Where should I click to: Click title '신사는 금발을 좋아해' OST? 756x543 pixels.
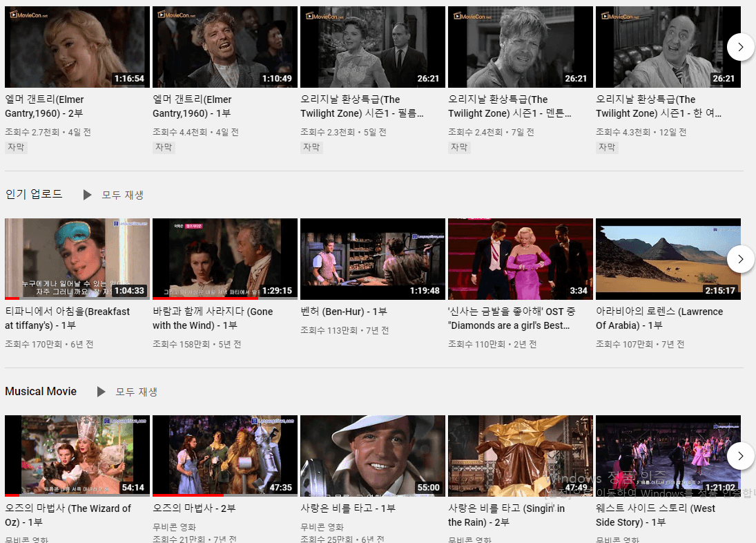click(512, 318)
